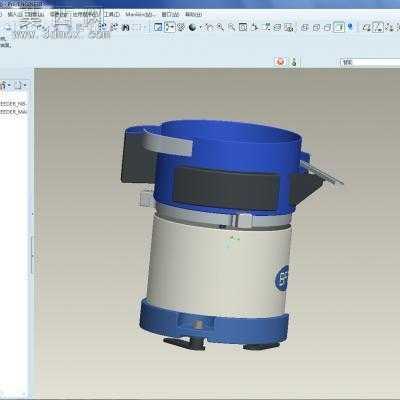400x400 pixels.
Task: Switch display to Hidden Line style
Action: pos(316,27)
